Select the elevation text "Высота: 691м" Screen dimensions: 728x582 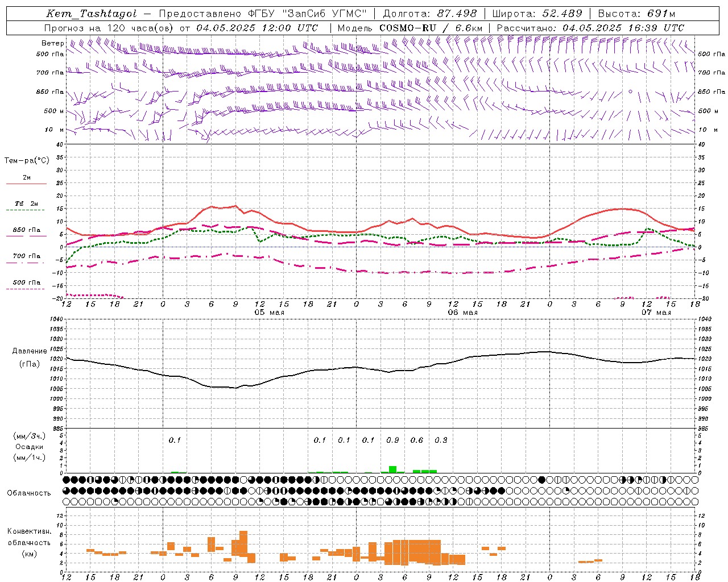[636, 14]
